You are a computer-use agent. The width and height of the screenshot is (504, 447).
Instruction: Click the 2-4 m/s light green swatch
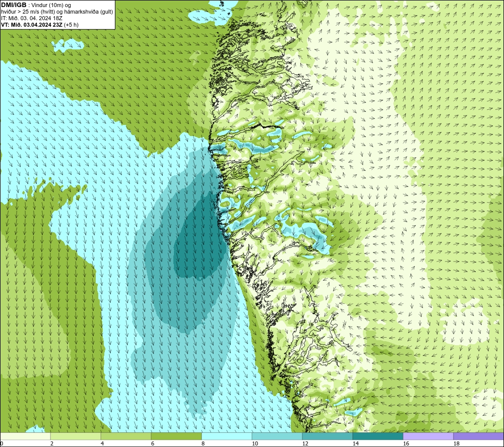pyautogui.click(x=76, y=436)
